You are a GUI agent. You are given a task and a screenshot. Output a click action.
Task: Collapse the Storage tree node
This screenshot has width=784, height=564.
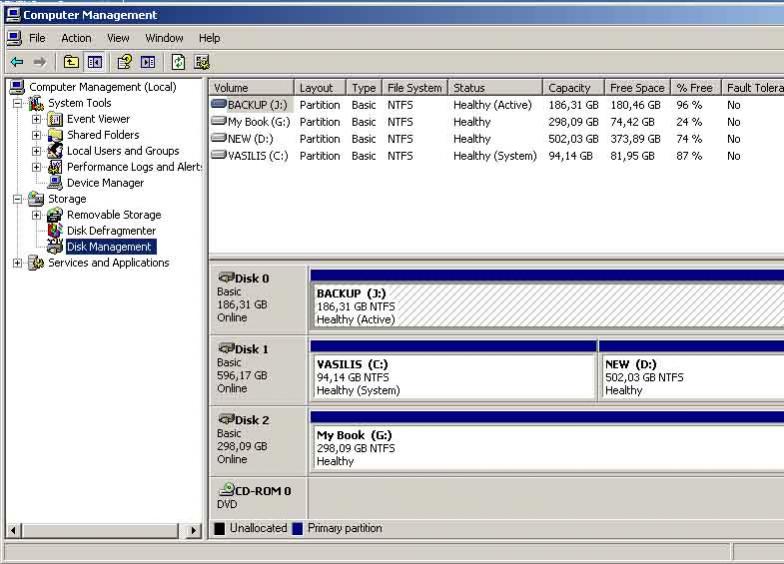(x=18, y=200)
